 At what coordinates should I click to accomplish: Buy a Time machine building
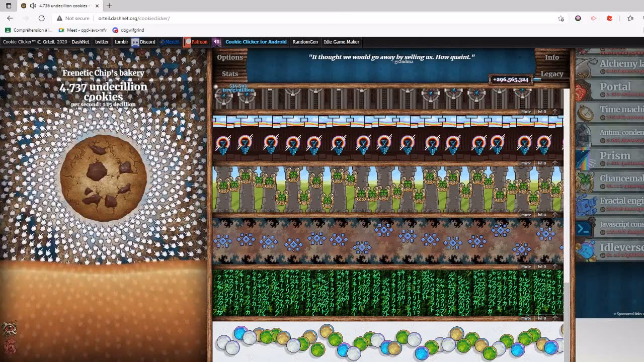pos(610,113)
